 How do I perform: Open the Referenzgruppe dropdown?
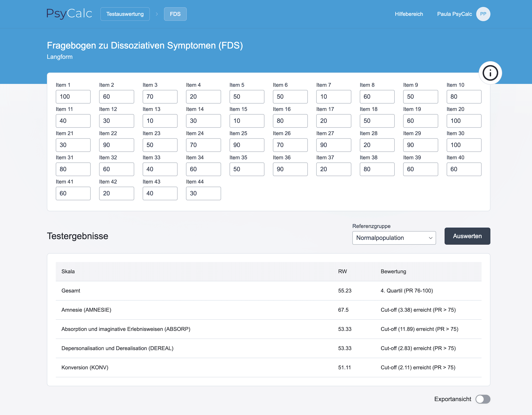390,238
